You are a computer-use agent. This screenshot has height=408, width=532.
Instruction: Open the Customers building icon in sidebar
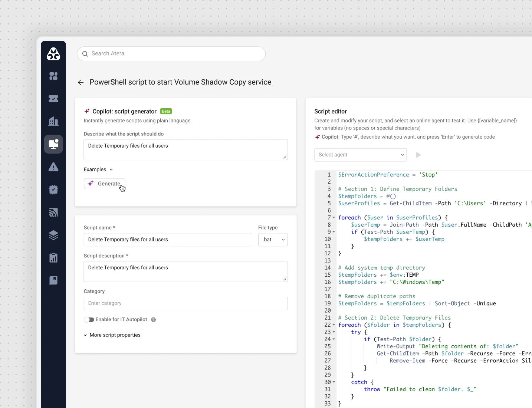click(53, 121)
